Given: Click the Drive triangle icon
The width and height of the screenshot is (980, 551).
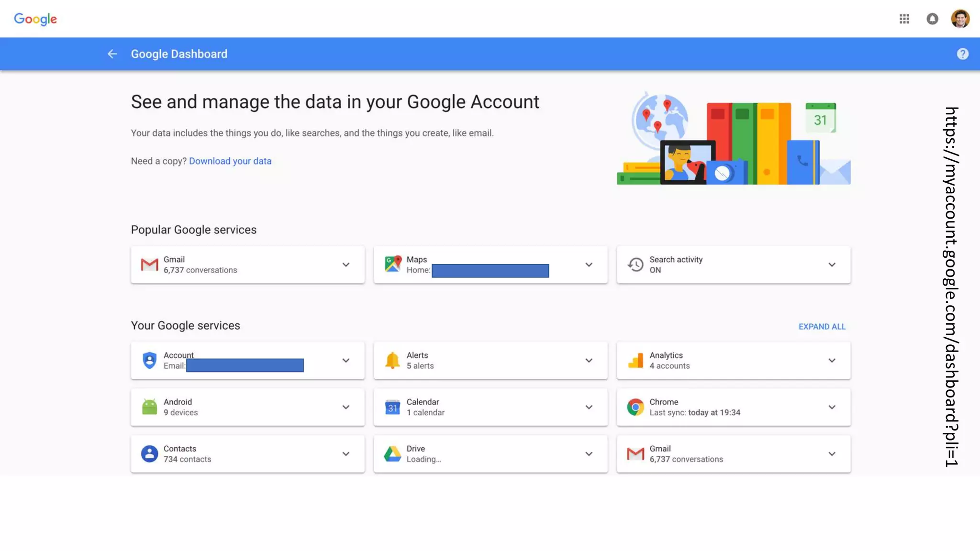Looking at the screenshot, I should (x=392, y=454).
